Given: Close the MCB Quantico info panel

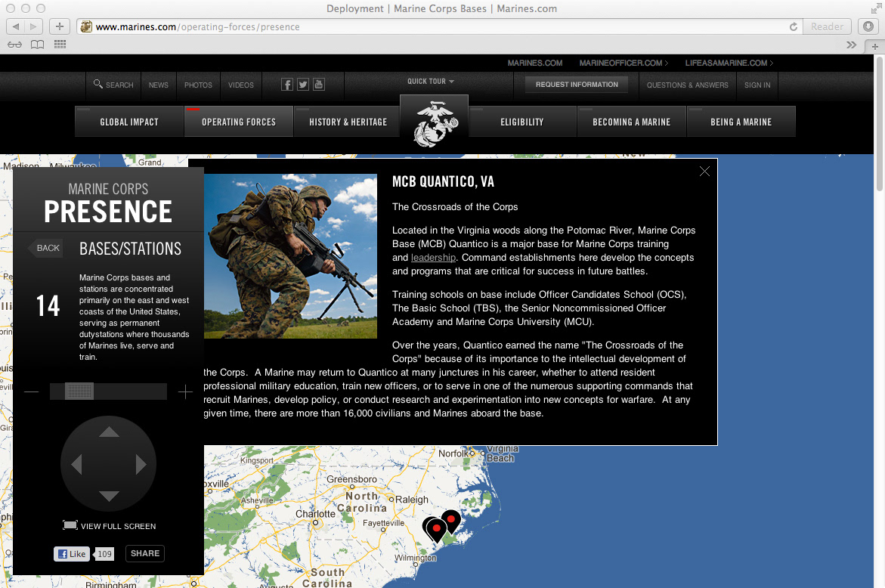Looking at the screenshot, I should click(x=704, y=171).
